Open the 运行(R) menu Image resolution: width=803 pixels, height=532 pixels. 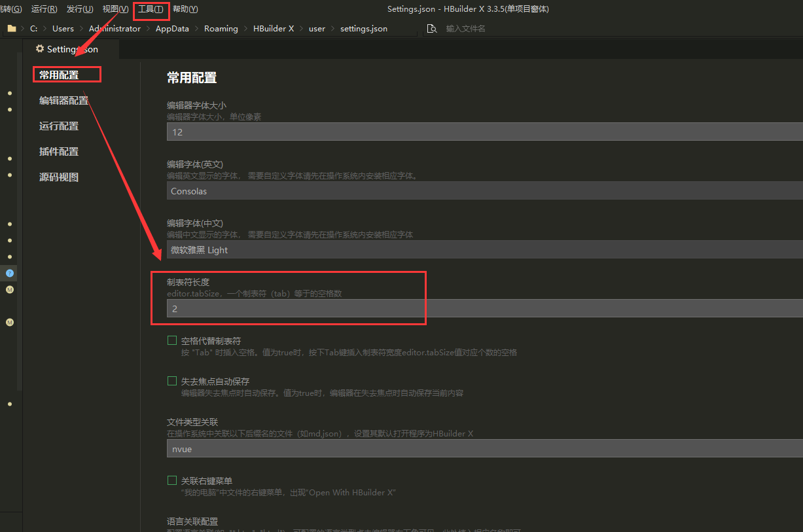click(44, 9)
